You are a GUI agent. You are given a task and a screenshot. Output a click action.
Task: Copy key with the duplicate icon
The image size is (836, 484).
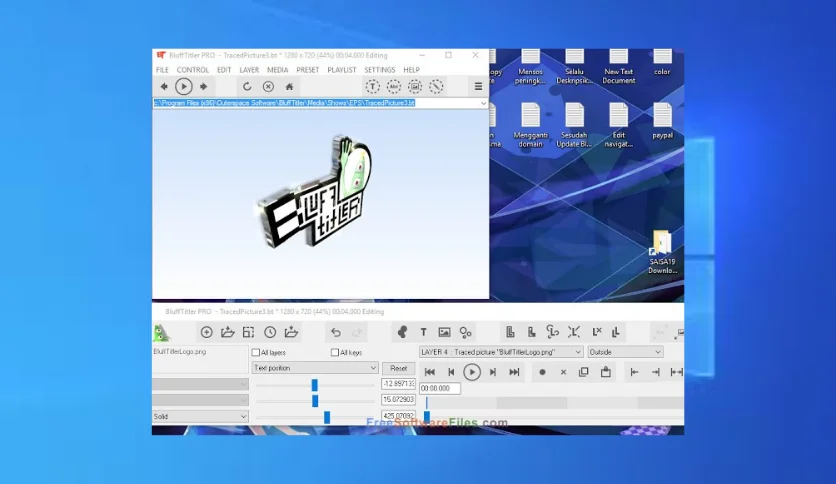click(x=584, y=372)
